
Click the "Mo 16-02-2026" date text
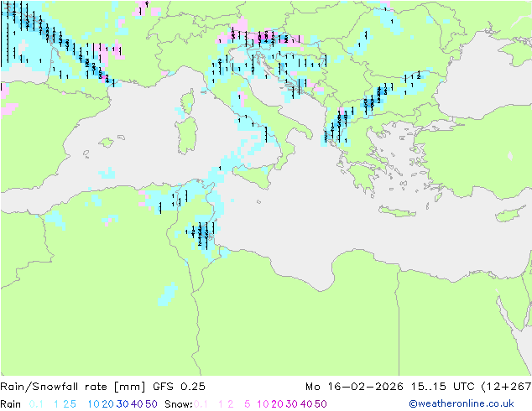(354, 387)
